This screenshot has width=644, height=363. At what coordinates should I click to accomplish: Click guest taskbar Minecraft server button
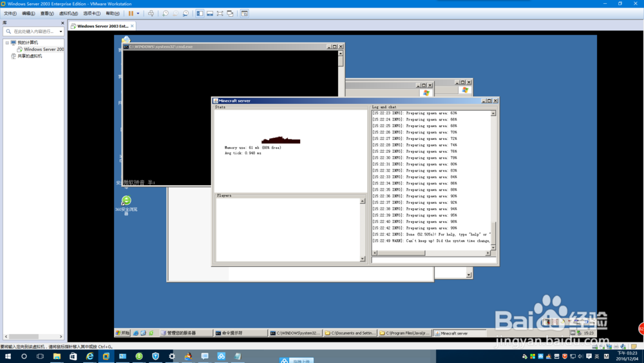point(460,333)
